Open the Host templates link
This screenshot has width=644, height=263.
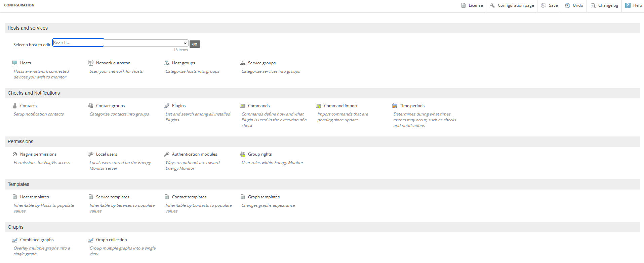point(35,197)
